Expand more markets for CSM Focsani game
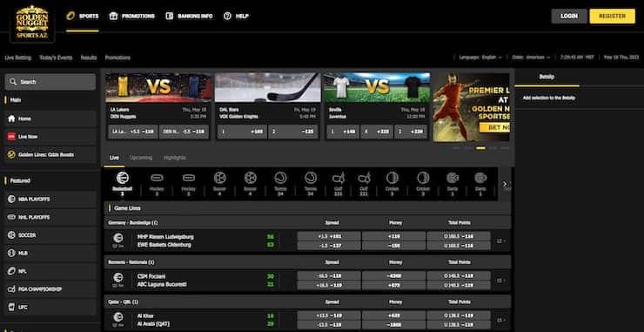The height and width of the screenshot is (332, 644). [500, 281]
